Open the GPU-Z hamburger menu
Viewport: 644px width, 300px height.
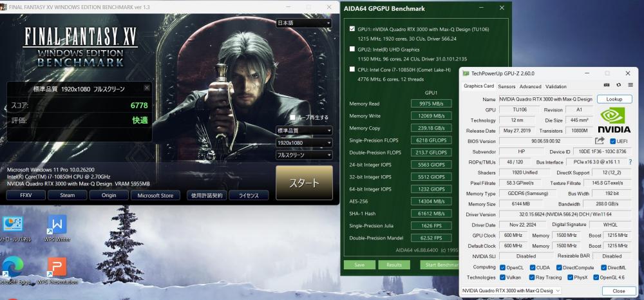pyautogui.click(x=630, y=85)
